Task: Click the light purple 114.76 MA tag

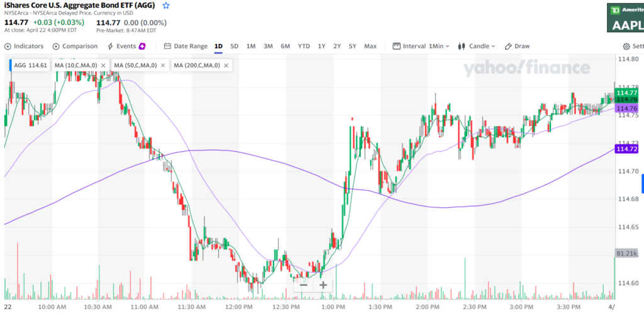Action: (x=627, y=108)
